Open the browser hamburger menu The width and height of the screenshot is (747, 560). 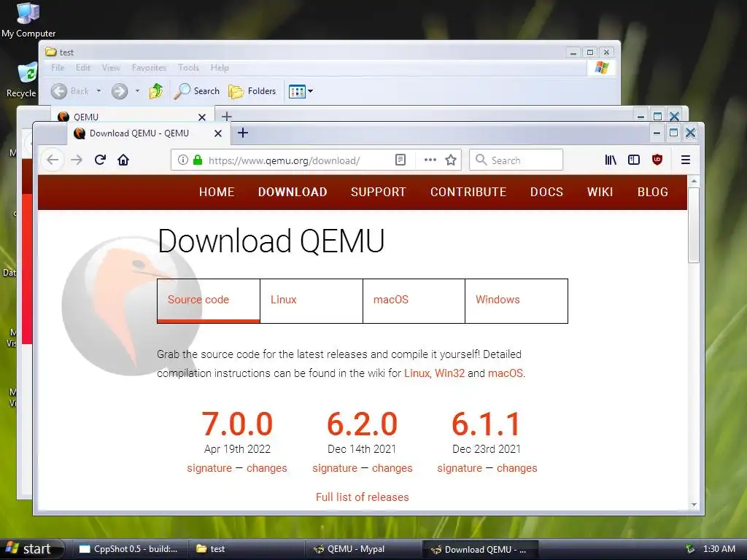tap(686, 160)
